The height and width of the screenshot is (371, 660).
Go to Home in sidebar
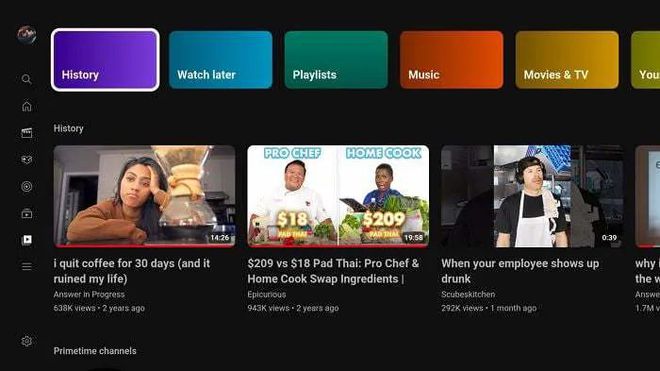point(27,106)
